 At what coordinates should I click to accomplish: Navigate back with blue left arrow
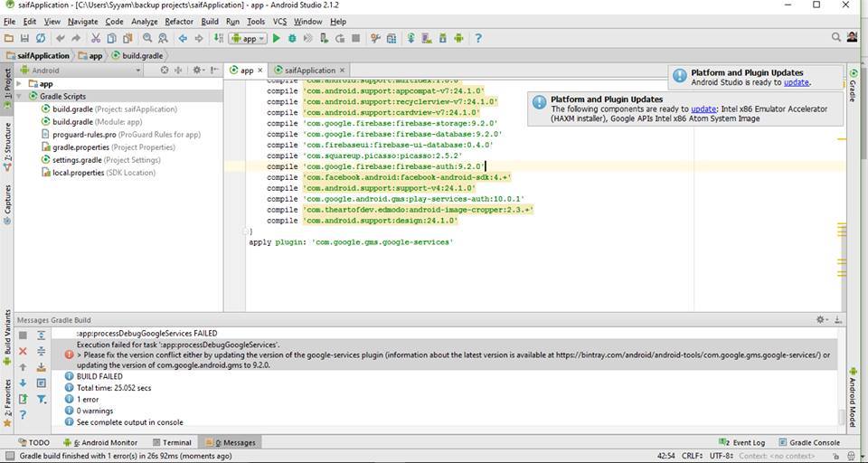pyautogui.click(x=183, y=38)
